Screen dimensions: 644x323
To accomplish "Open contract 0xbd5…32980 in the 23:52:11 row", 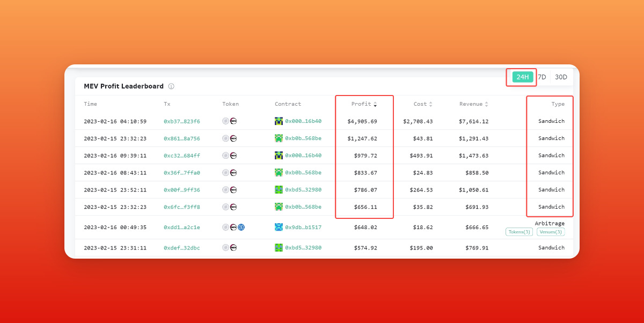I will tap(303, 190).
